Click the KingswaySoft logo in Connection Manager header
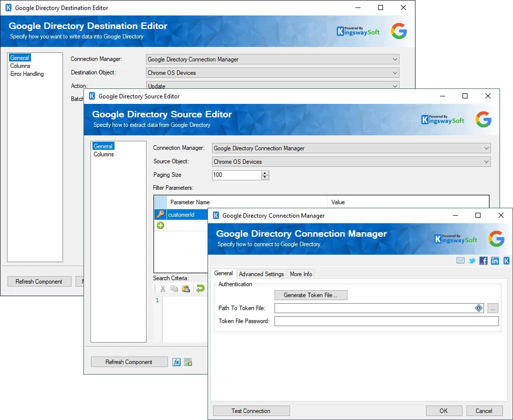The height and width of the screenshot is (420, 513). [455, 239]
